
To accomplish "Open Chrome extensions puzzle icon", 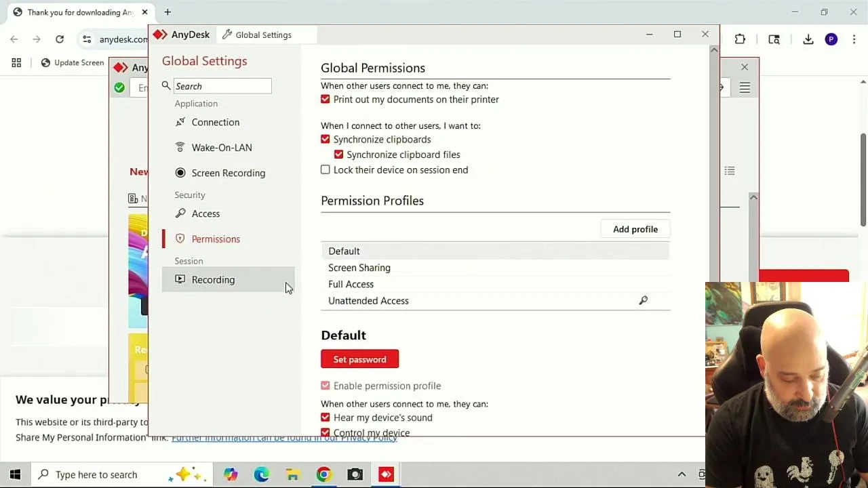I will pyautogui.click(x=740, y=39).
